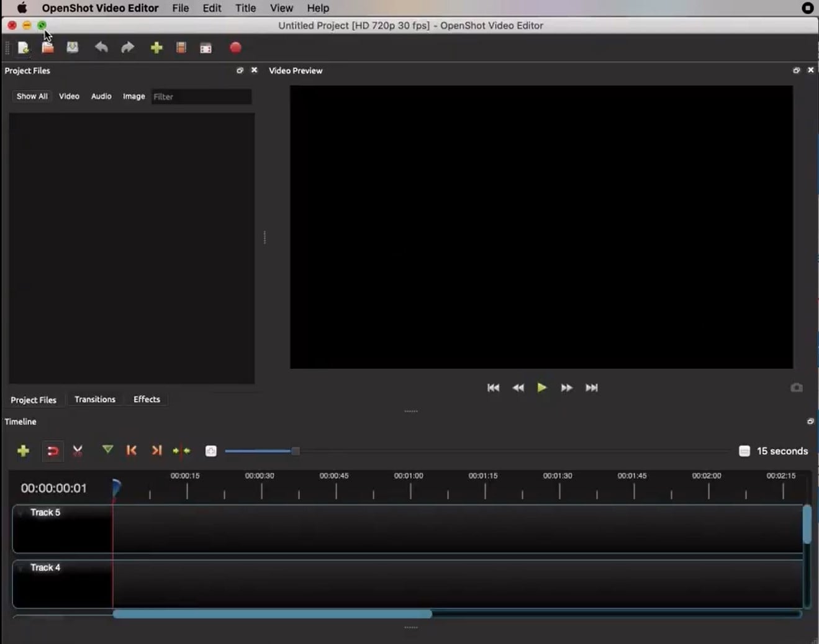The height and width of the screenshot is (644, 819).
Task: Open the Choose Profile filmstrip icon
Action: click(181, 48)
